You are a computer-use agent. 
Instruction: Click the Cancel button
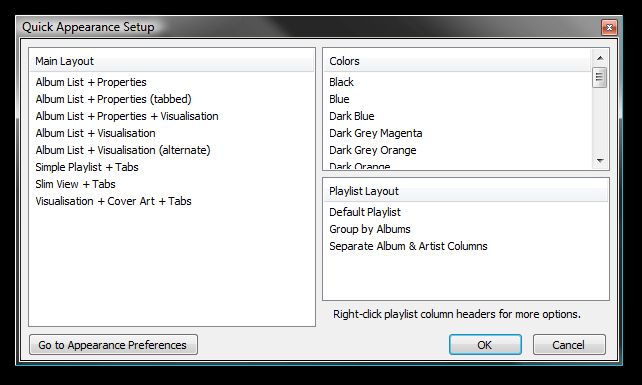[569, 345]
